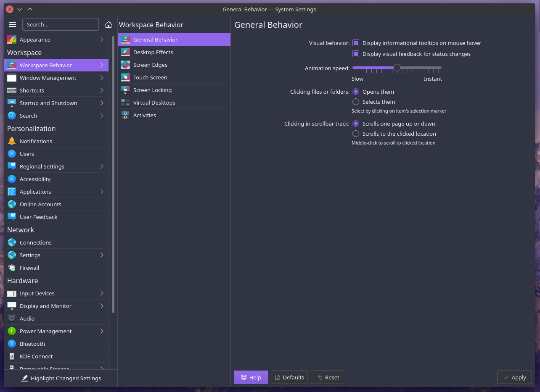Click the Animation speed track near Slow
Screen dimensions: 540x392
357,68
